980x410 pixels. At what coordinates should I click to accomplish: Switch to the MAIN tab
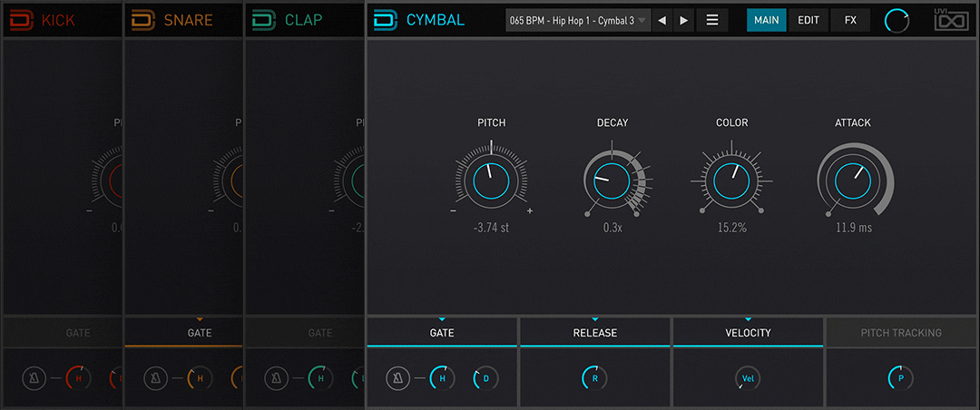pos(766,20)
